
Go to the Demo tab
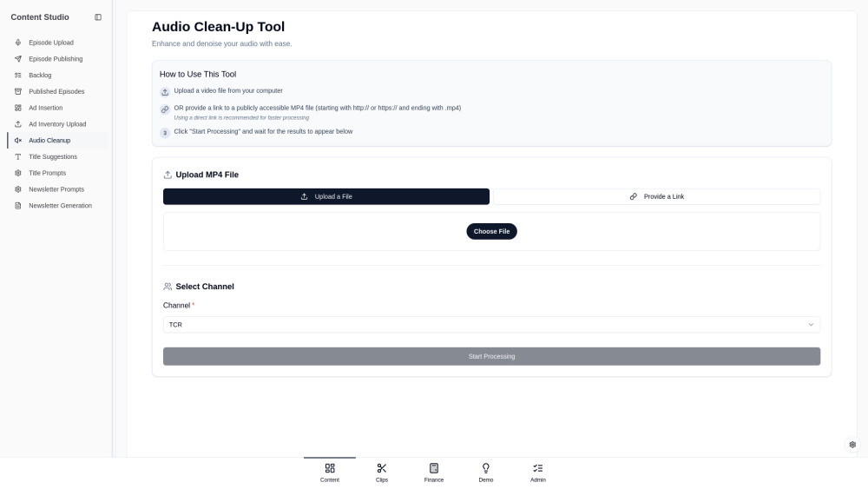[486, 472]
